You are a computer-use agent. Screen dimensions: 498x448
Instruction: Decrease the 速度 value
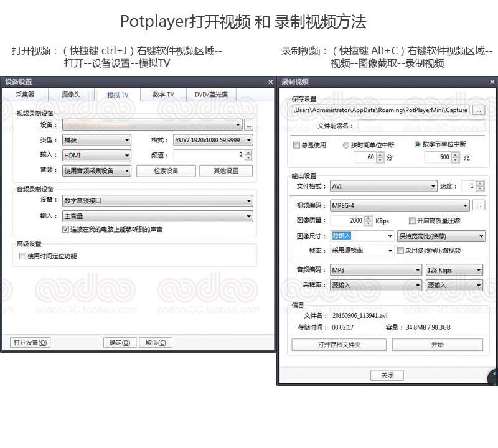(480, 189)
